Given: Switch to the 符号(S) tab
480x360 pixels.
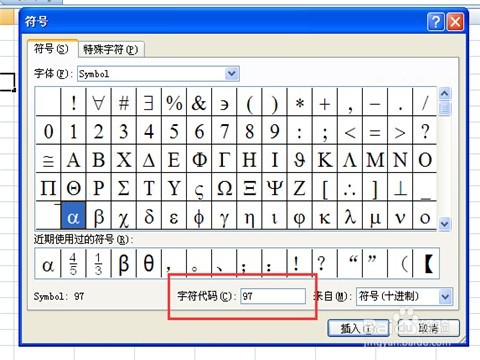Looking at the screenshot, I should coord(51,49).
